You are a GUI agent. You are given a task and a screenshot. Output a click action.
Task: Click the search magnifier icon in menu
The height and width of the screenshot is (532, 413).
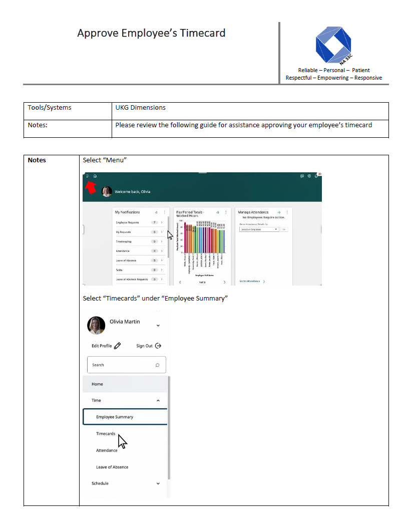coord(157,365)
